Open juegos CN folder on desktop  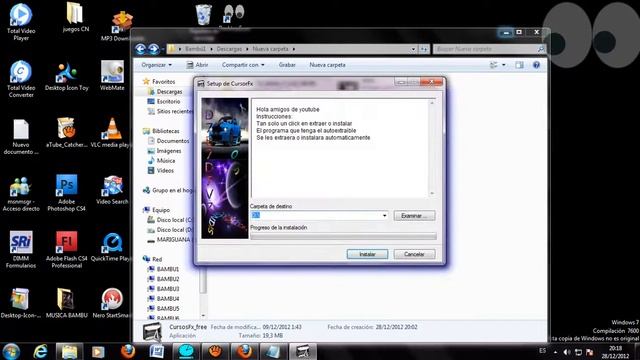click(75, 17)
